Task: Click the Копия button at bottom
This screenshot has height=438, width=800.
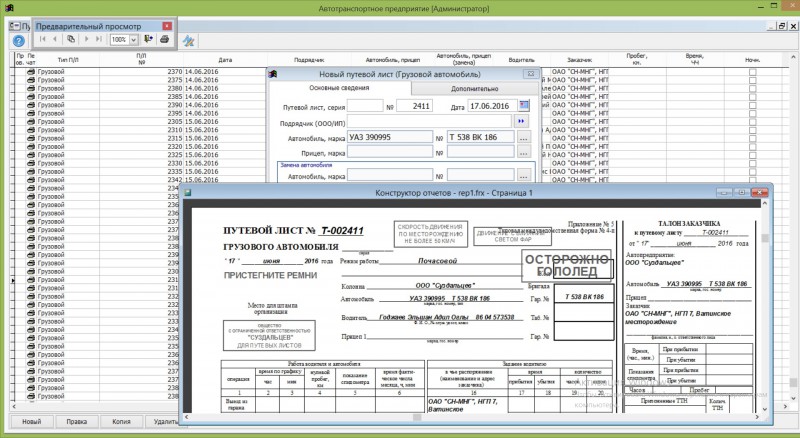Action: 121,422
